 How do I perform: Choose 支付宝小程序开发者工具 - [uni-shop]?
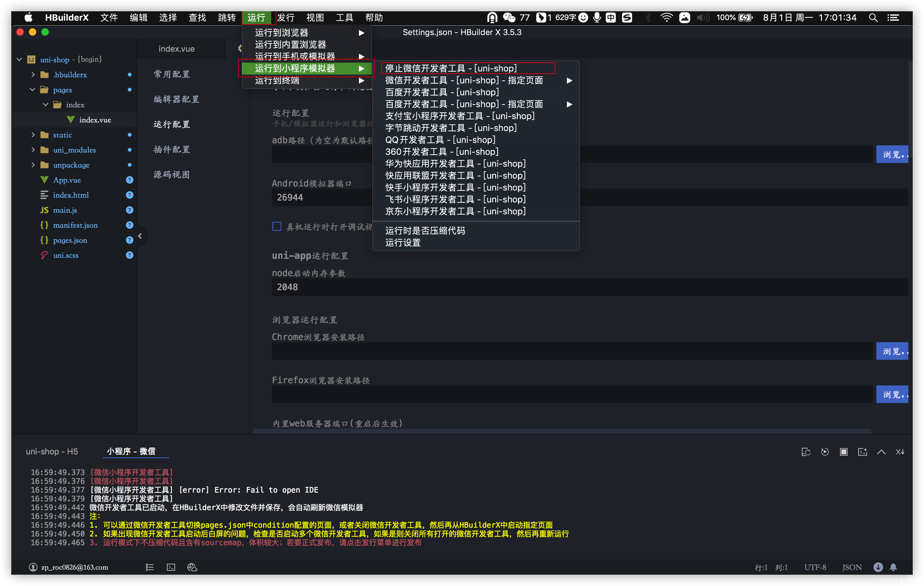[x=476, y=116]
